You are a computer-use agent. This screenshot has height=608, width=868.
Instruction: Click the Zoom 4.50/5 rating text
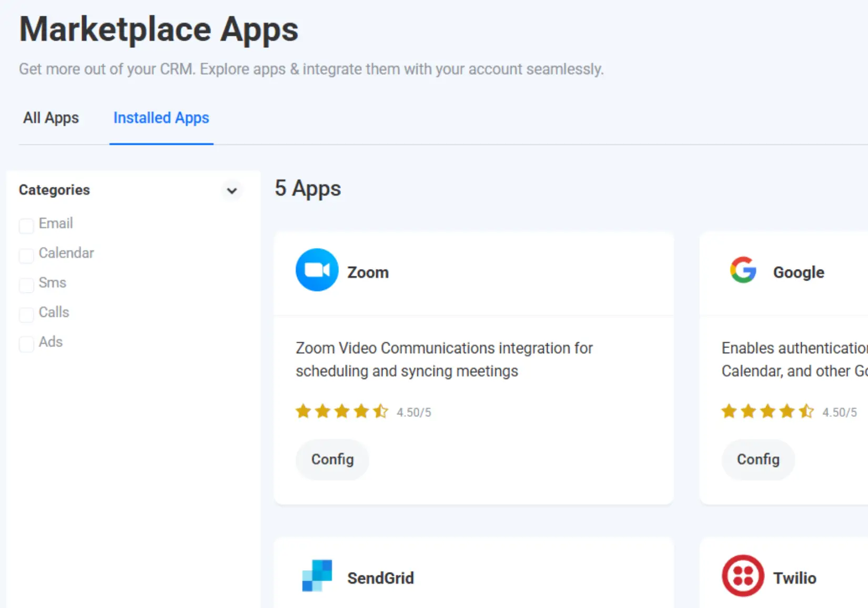point(414,412)
